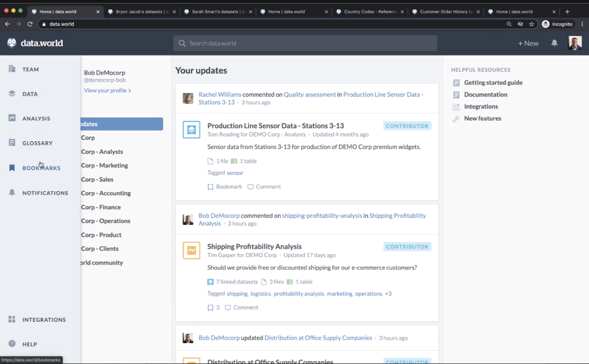The height and width of the screenshot is (364, 589).
Task: Click the Incognito profile icon
Action: pyautogui.click(x=546, y=24)
